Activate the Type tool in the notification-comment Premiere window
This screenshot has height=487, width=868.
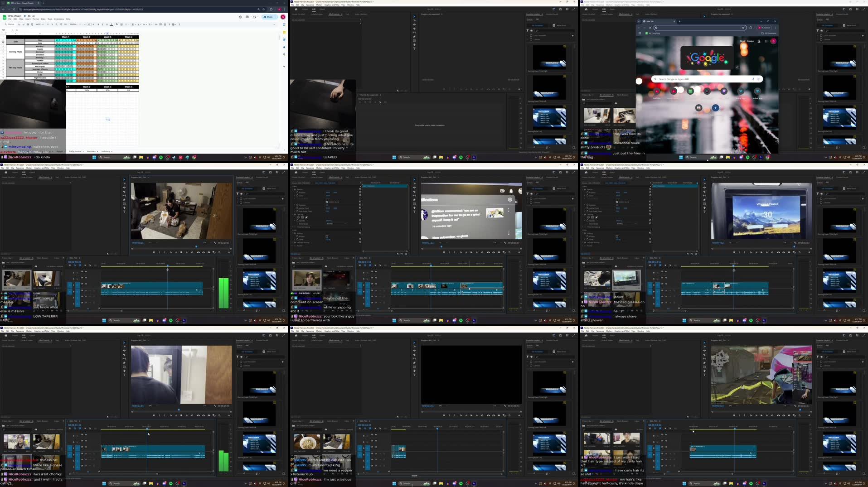(x=414, y=212)
